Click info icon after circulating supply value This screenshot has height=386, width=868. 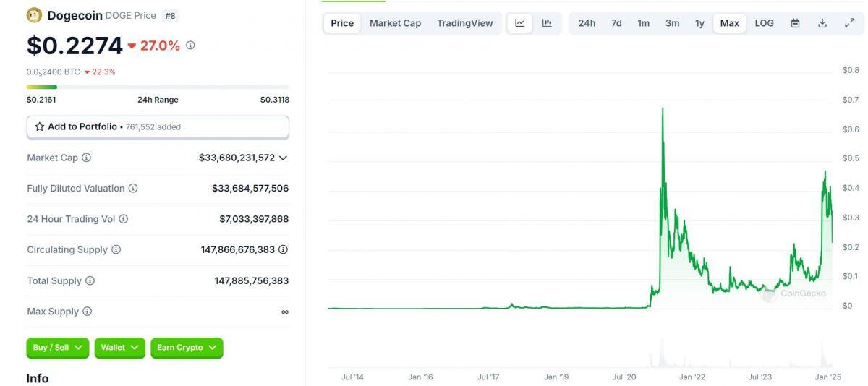[284, 249]
